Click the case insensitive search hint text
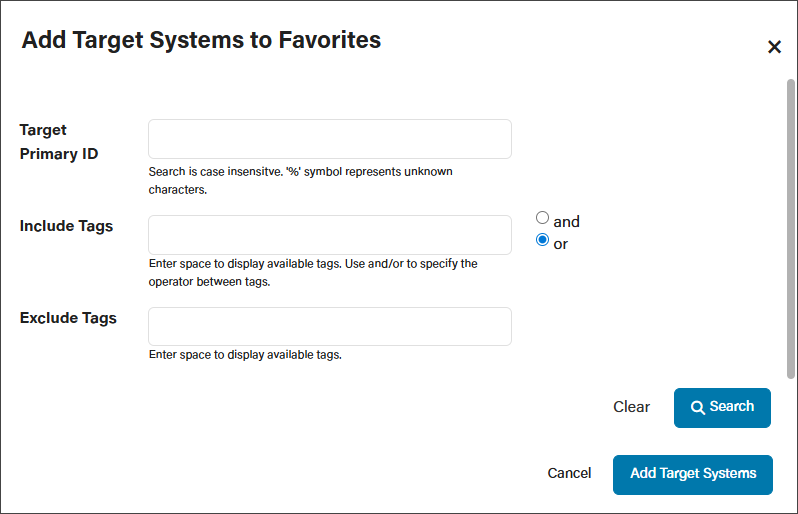 click(x=300, y=181)
